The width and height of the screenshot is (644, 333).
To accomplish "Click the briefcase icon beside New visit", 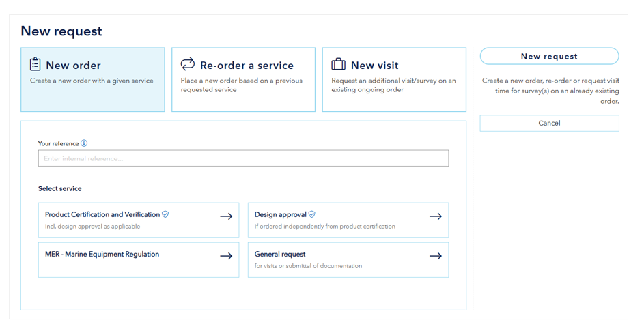I will coord(338,64).
